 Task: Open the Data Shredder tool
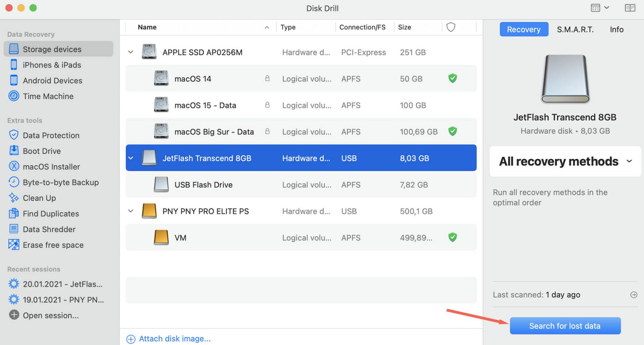(x=14, y=229)
